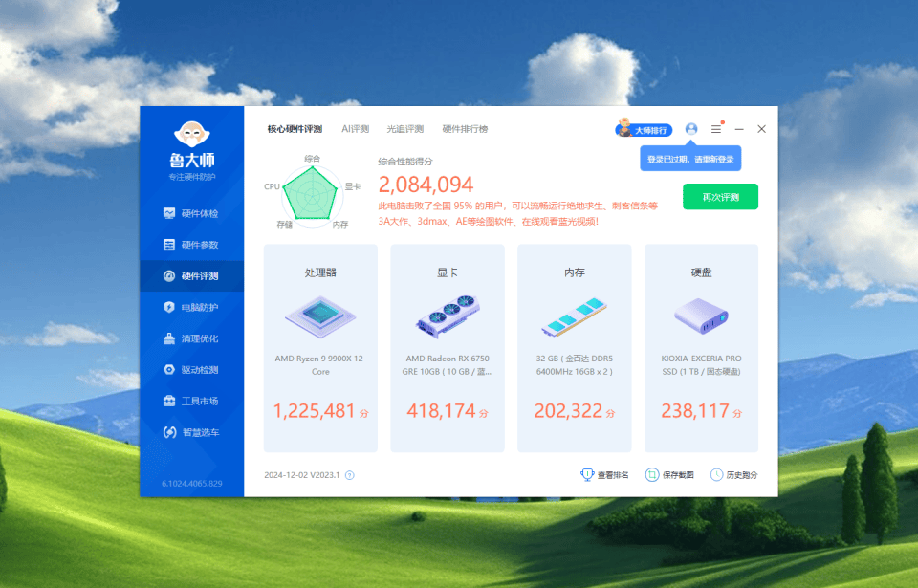Image resolution: width=918 pixels, height=588 pixels.
Task: Open 工具市场 toolbox section
Action: pos(191,401)
